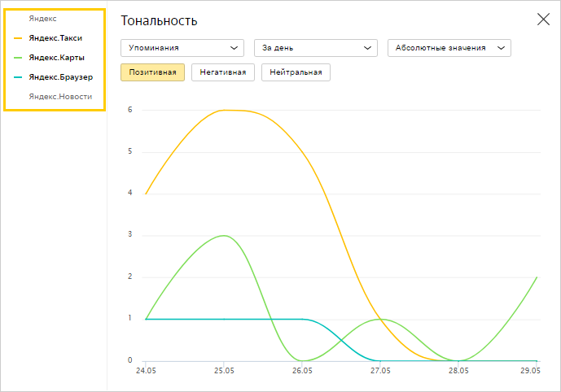Click the teal Яндекс.Браузер legend color marker

[18, 77]
